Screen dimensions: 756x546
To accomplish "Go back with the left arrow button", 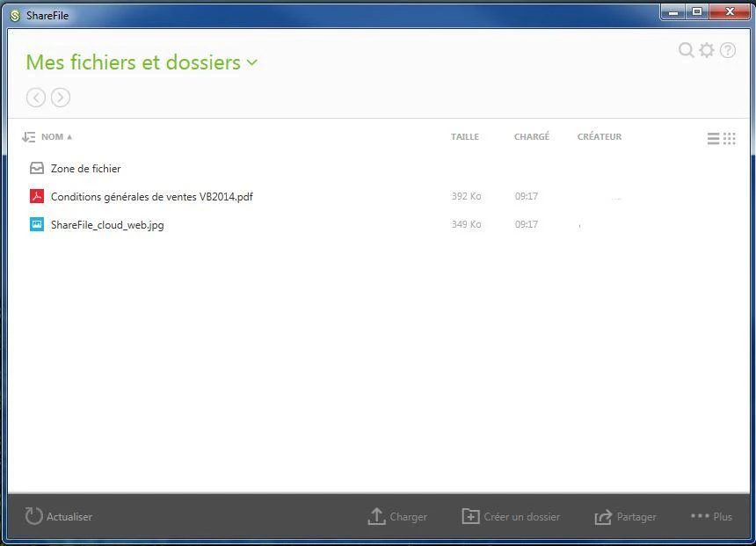I will click(x=36, y=98).
